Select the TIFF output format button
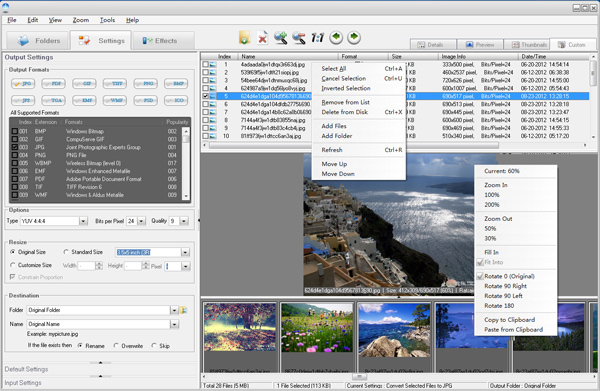This screenshot has height=391, width=600. pyautogui.click(x=115, y=83)
